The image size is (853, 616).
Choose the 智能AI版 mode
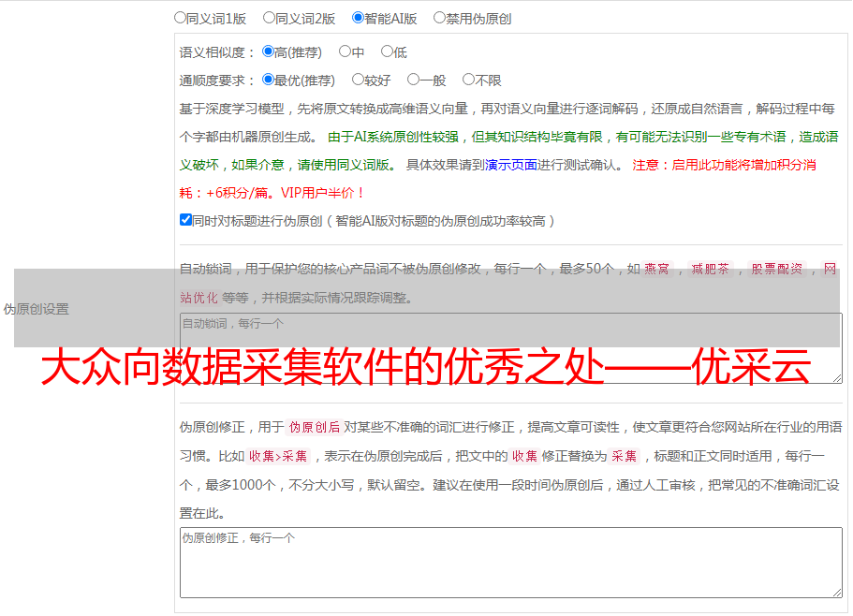pyautogui.click(x=358, y=17)
